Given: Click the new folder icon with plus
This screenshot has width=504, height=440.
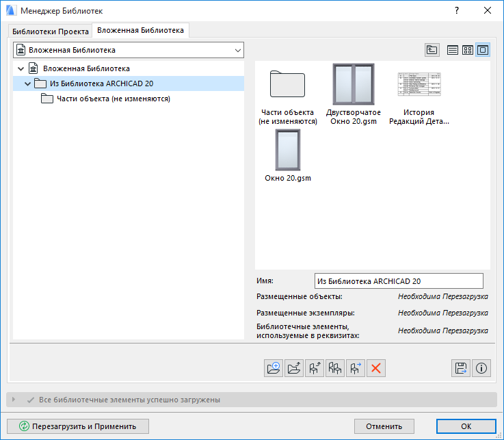Looking at the screenshot, I should coord(274,368).
